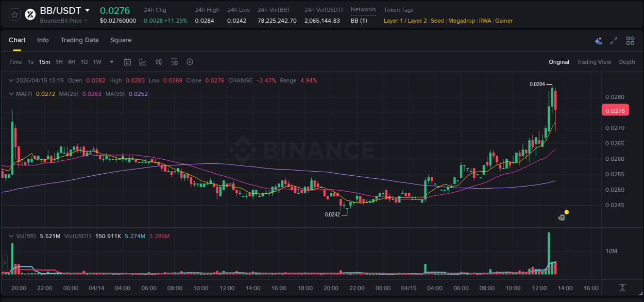This screenshot has width=644, height=302.
Task: Open more timeframes dropdown beside 1W
Action: coord(111,62)
